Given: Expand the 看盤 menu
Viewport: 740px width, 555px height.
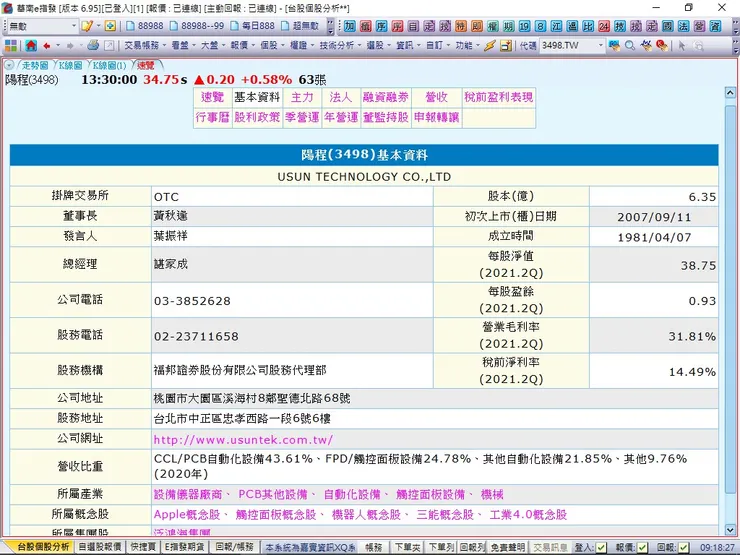Looking at the screenshot, I should point(183,45).
